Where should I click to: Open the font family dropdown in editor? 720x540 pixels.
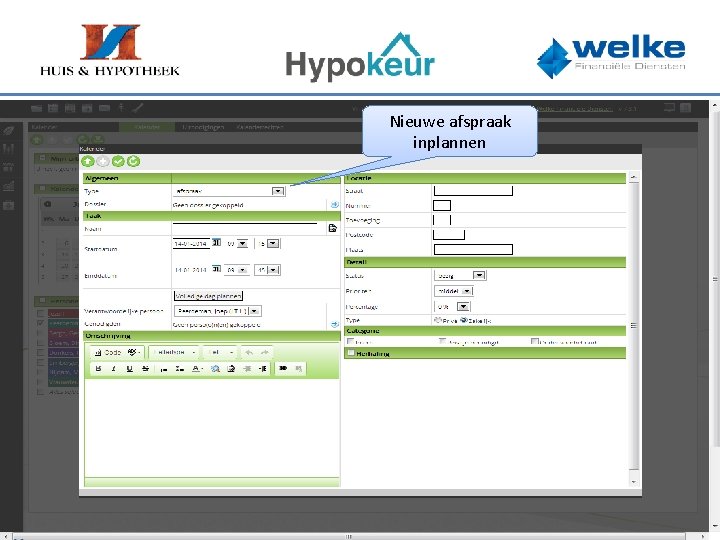pos(174,352)
